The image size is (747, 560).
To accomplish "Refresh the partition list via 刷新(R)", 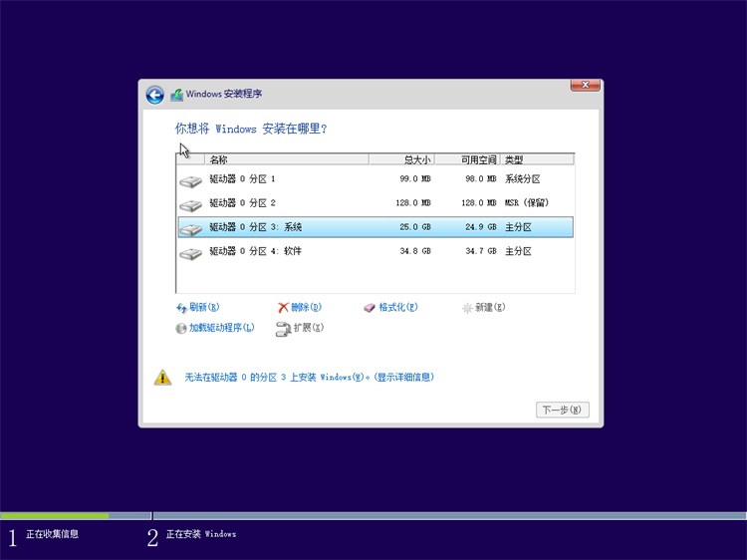I will (204, 308).
